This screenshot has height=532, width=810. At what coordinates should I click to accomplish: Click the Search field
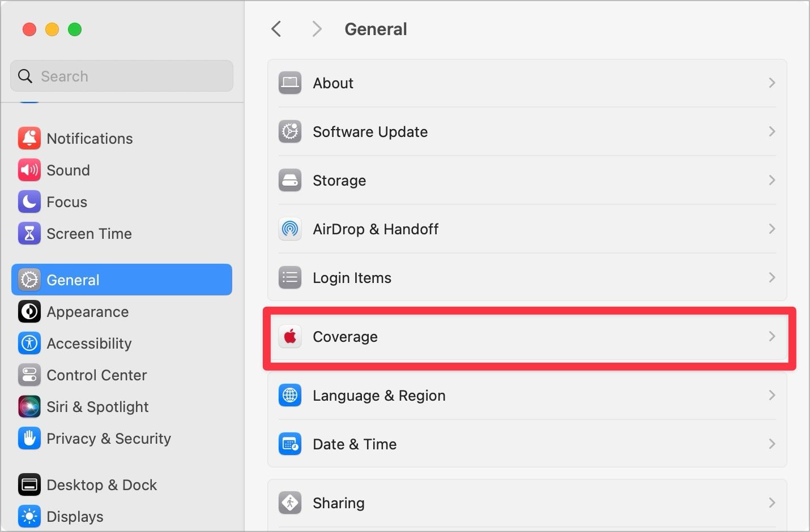pos(121,76)
